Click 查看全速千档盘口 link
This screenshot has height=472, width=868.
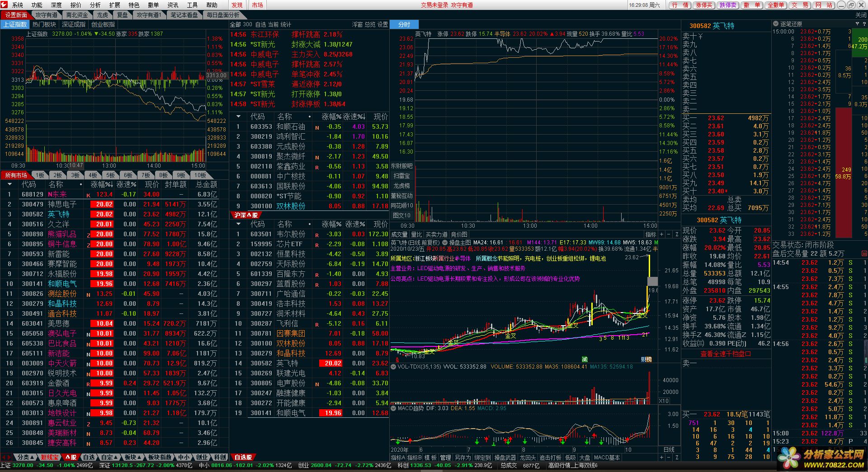pyautogui.click(x=726, y=354)
